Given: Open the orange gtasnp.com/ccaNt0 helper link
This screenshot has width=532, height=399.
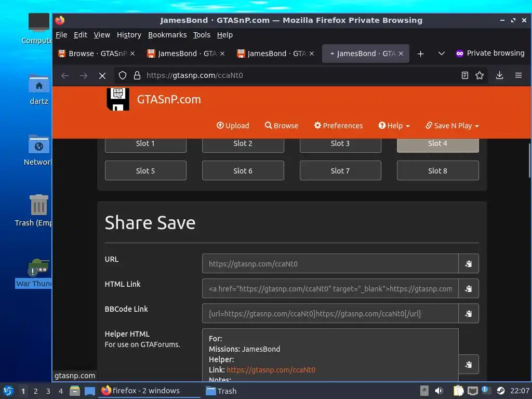Looking at the screenshot, I should [x=271, y=370].
